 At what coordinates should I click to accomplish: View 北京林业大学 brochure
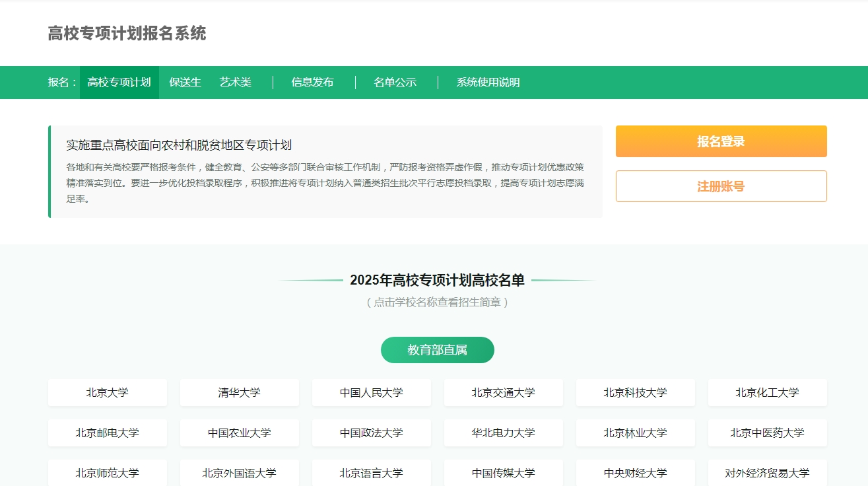pos(636,433)
